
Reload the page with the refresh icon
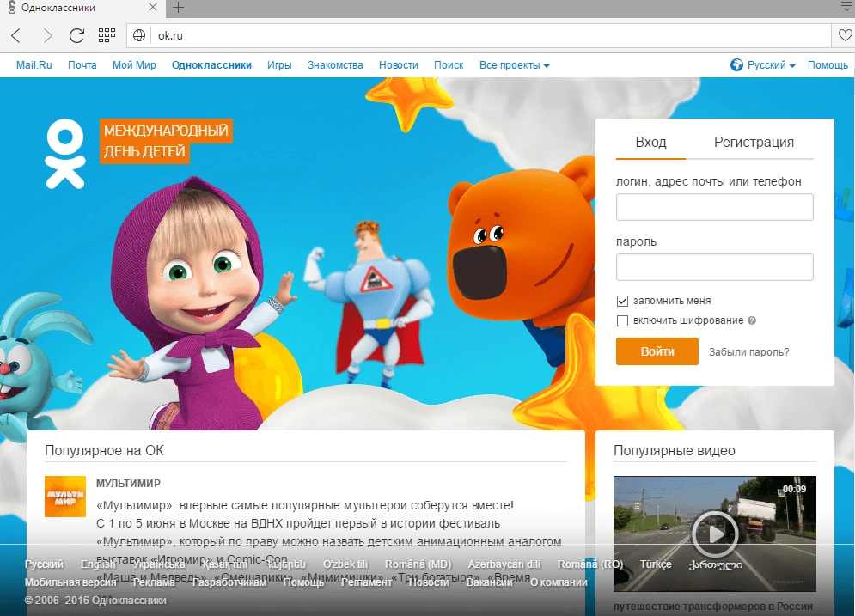[76, 35]
